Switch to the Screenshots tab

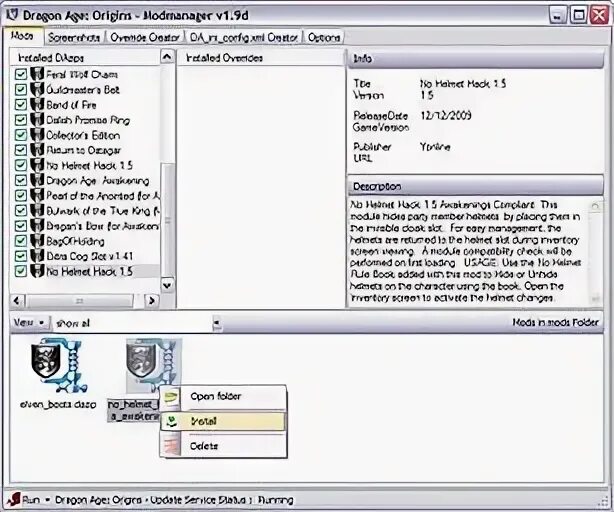[74, 37]
